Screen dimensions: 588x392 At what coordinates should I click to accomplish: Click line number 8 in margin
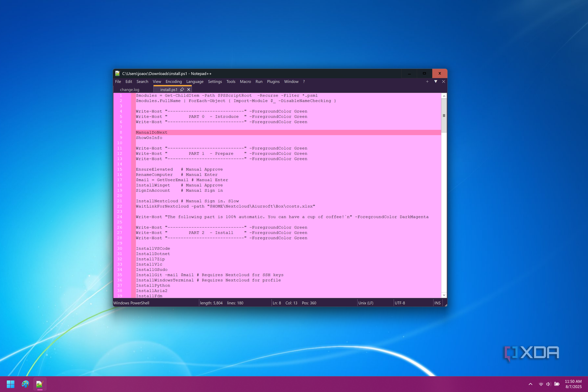click(x=121, y=132)
